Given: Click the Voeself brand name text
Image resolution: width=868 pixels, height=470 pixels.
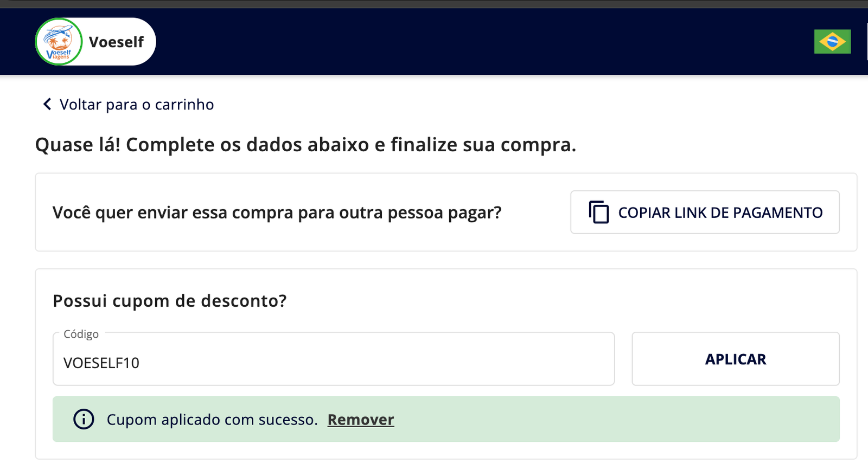Looking at the screenshot, I should [x=116, y=42].
